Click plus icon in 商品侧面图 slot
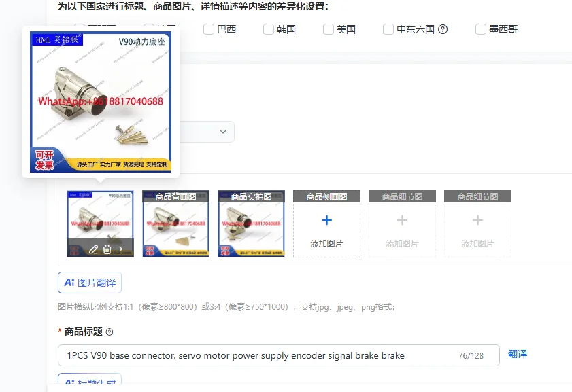Viewport: 572px width, 392px height. (327, 220)
